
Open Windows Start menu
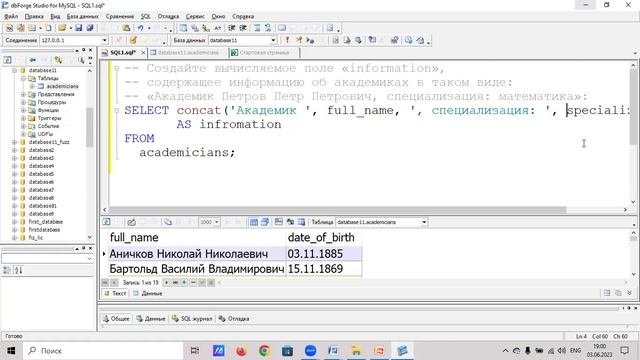pyautogui.click(x=11, y=351)
